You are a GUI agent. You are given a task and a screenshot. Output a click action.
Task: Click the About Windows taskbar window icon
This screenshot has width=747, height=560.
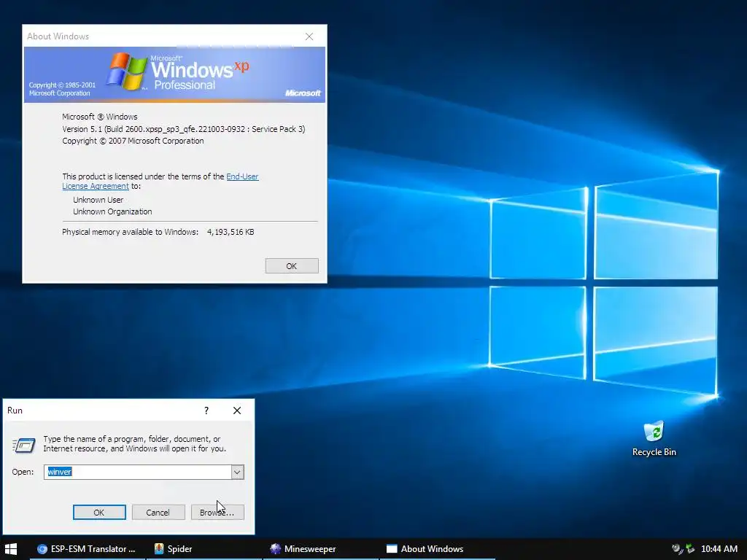pos(392,549)
